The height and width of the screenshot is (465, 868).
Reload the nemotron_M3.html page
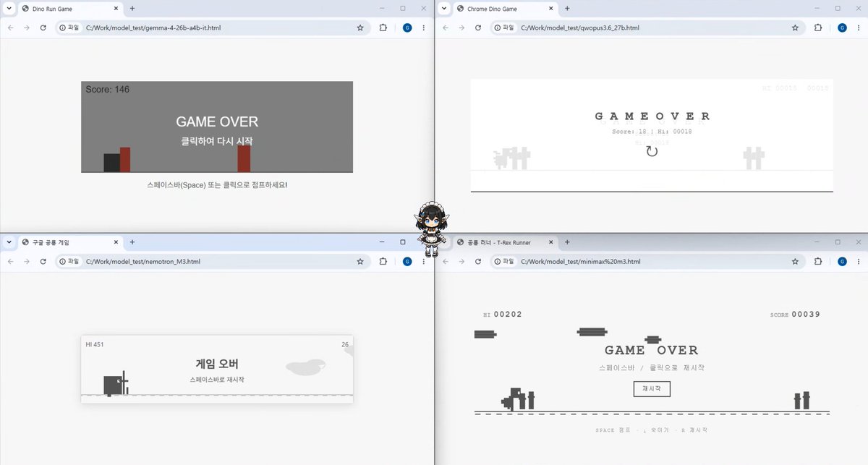coord(43,261)
